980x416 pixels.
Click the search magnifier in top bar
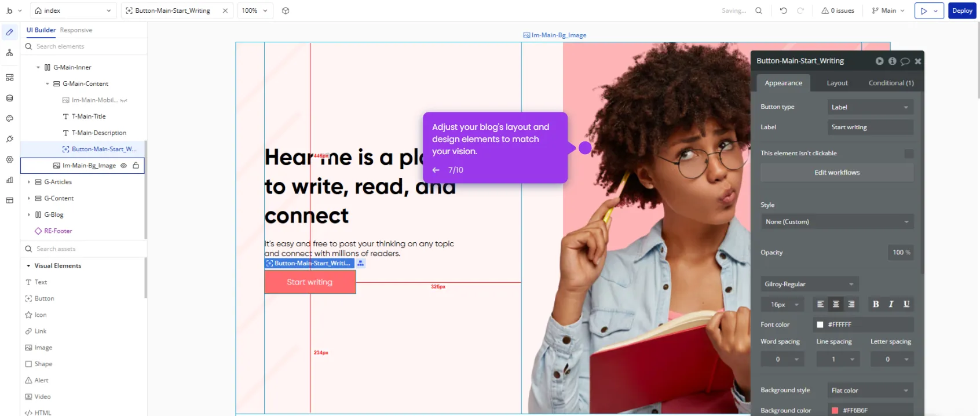click(x=759, y=10)
